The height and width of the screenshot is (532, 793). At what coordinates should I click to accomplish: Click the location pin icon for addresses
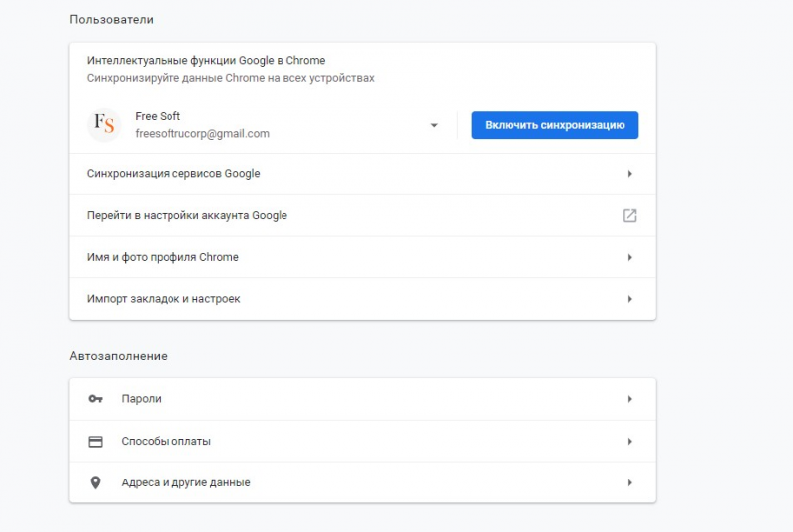[95, 483]
